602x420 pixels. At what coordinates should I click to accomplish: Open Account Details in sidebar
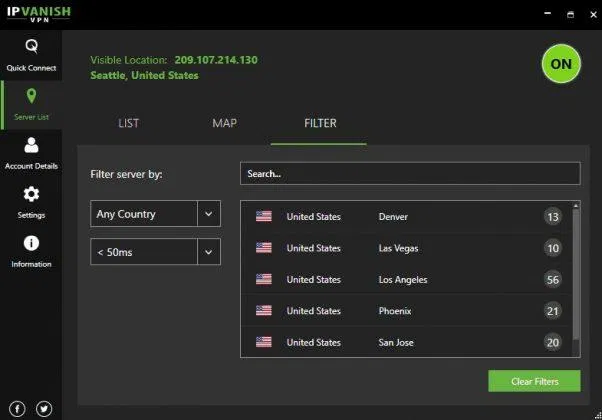click(x=31, y=153)
